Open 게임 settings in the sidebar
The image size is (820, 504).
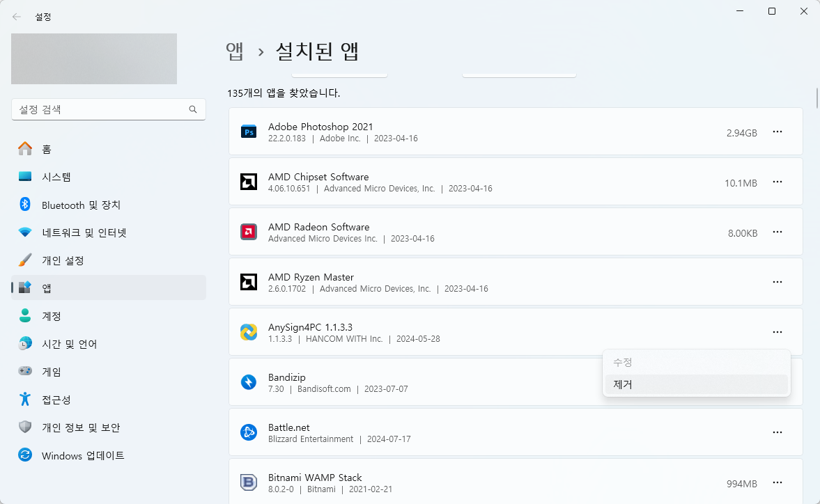108,371
